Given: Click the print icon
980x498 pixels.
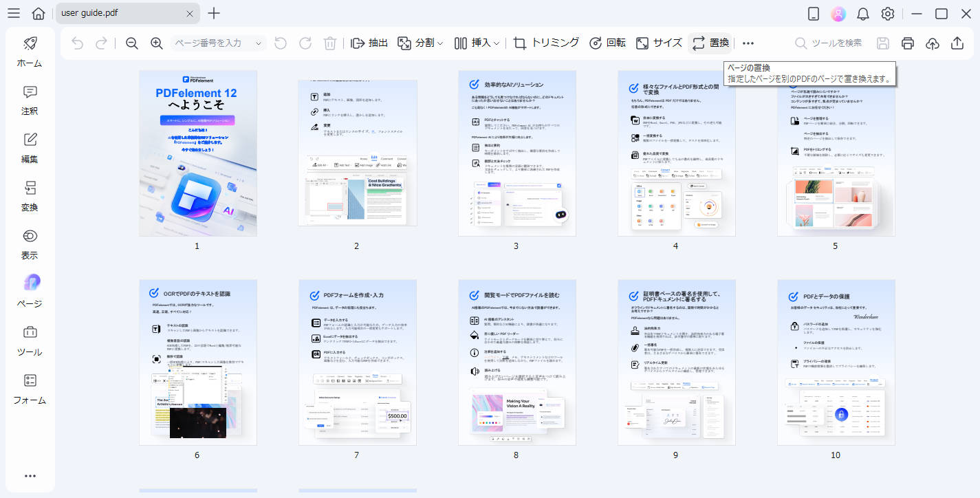Looking at the screenshot, I should 907,43.
